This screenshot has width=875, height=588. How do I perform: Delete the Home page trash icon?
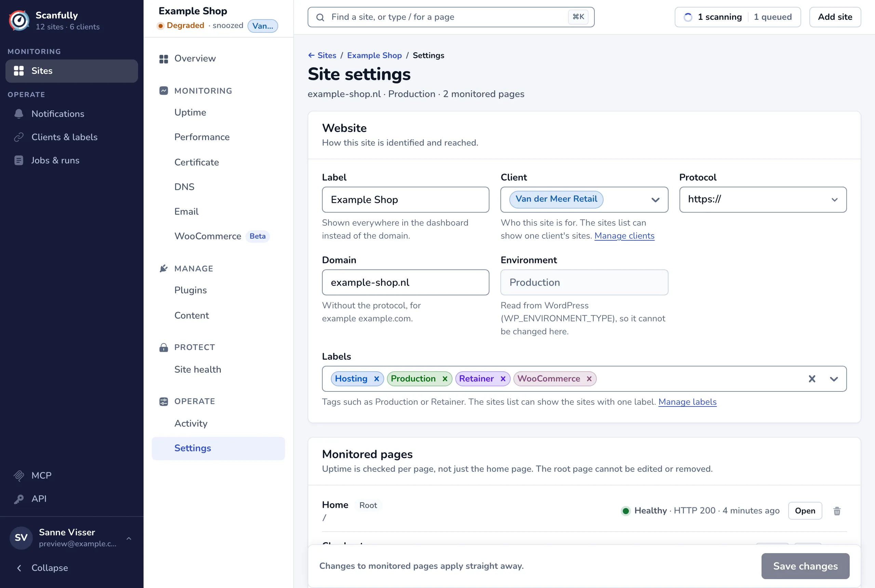click(x=837, y=511)
